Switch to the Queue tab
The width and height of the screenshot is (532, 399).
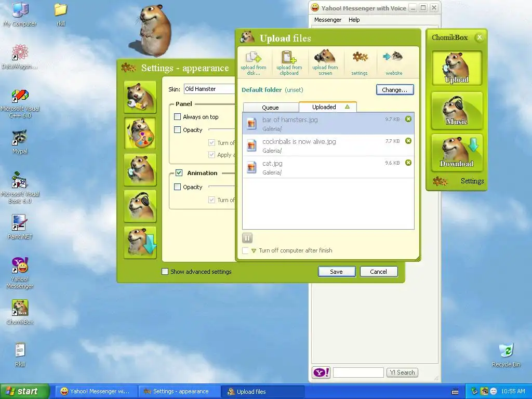tap(270, 108)
